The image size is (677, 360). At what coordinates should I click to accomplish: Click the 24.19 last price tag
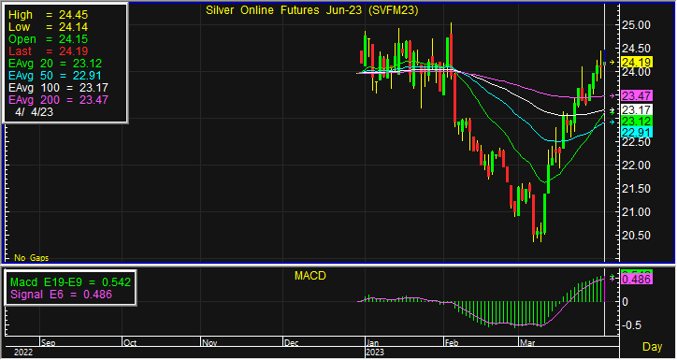click(636, 62)
